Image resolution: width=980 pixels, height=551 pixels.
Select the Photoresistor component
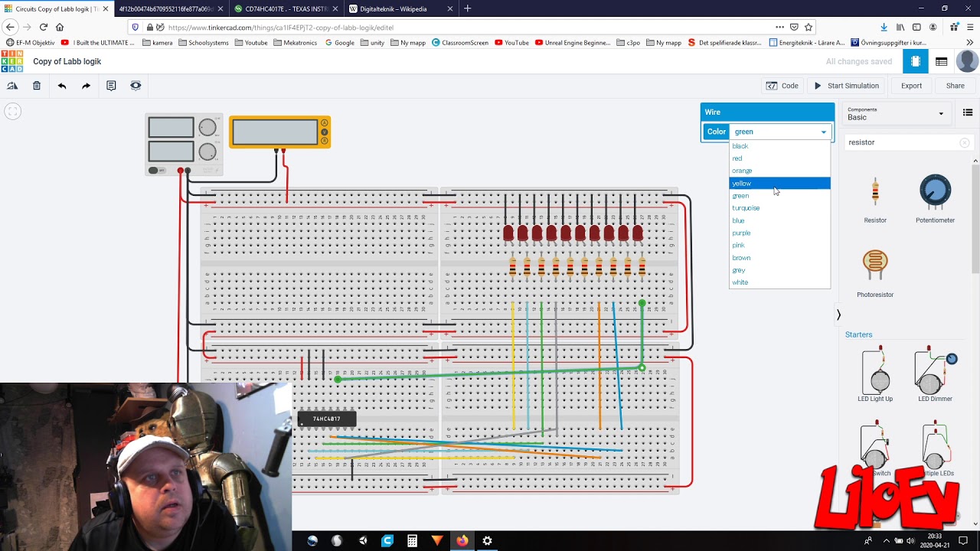click(x=875, y=273)
